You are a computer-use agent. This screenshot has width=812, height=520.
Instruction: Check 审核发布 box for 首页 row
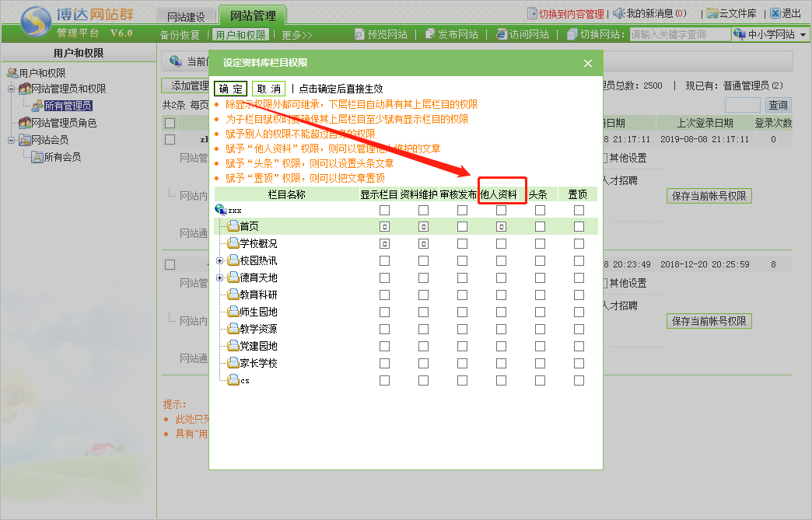click(462, 226)
